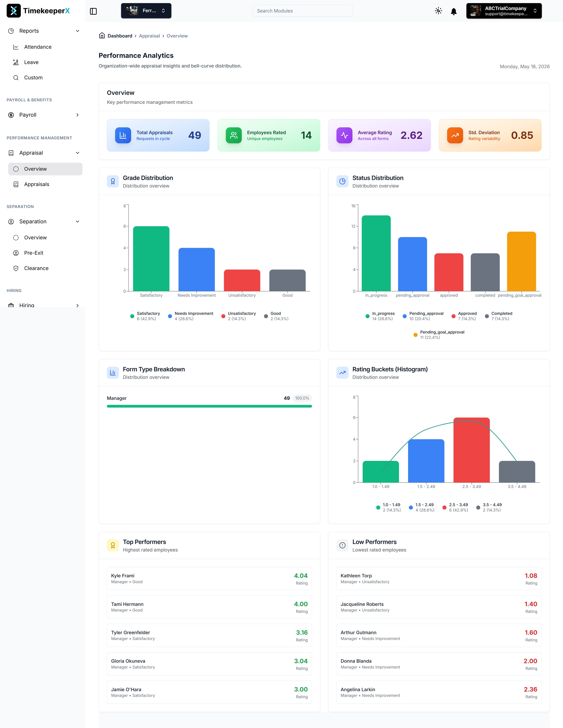Click the Leave beach icon
This screenshot has width=563, height=728.
tap(16, 62)
